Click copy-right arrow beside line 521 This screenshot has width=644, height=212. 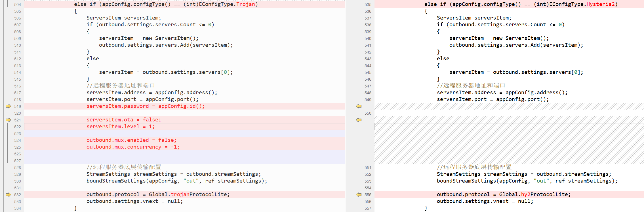click(8, 120)
